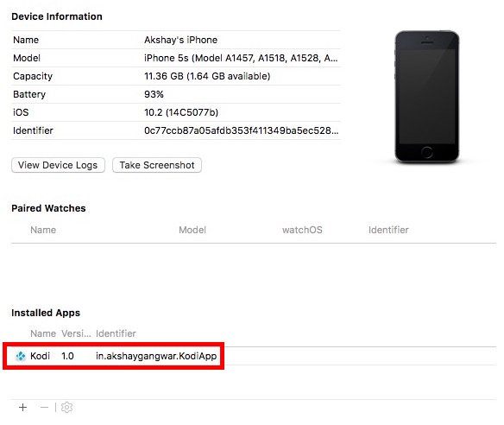
Task: Select the iPhone 5s model value
Action: [x=241, y=58]
